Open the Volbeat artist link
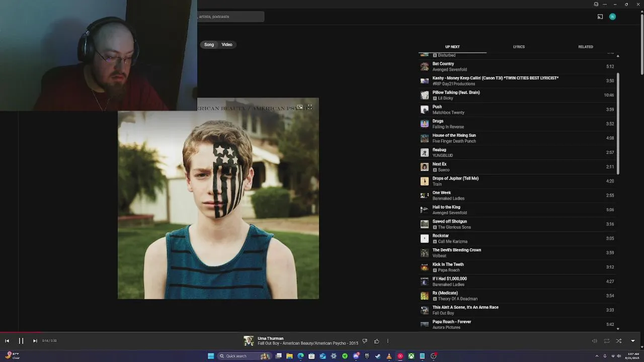This screenshot has width=644, height=362. pos(439,256)
